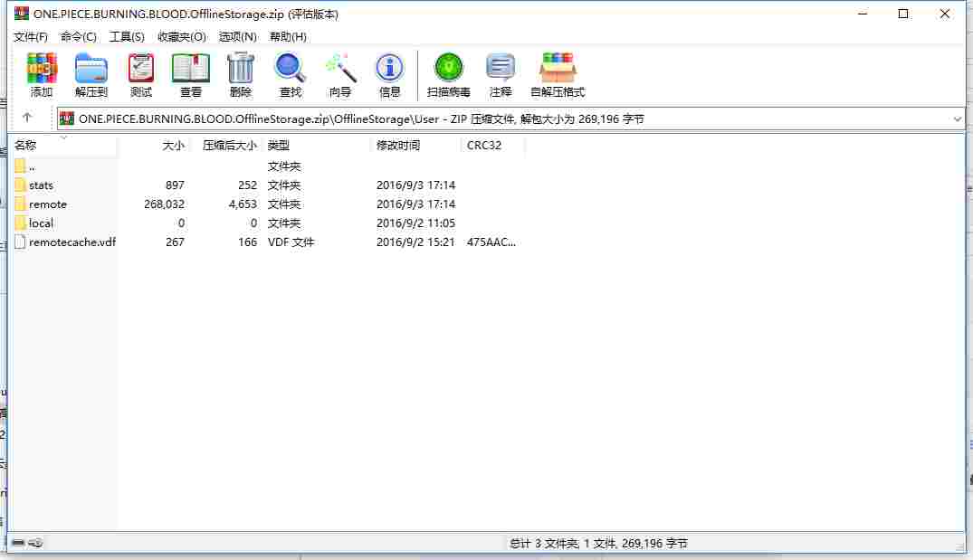Viewport: 973px width, 560px height.
Task: Sort by Packed size (压缩后大小) column header
Action: pyautogui.click(x=226, y=145)
